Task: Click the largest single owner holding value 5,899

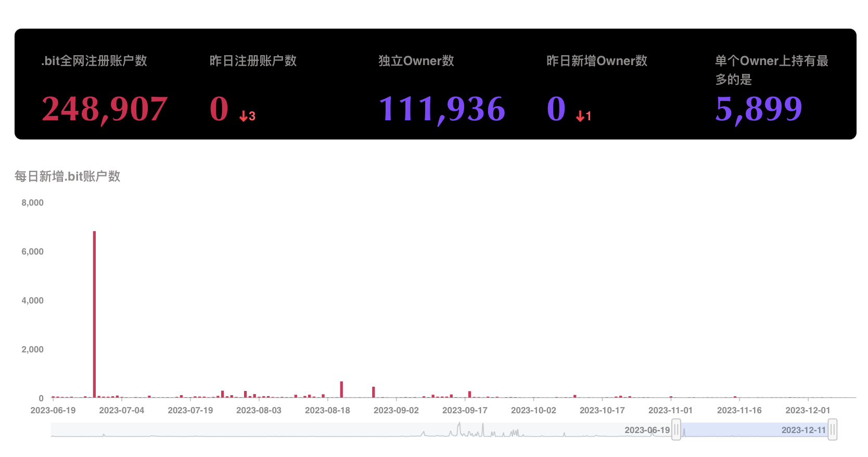Action: [x=759, y=109]
